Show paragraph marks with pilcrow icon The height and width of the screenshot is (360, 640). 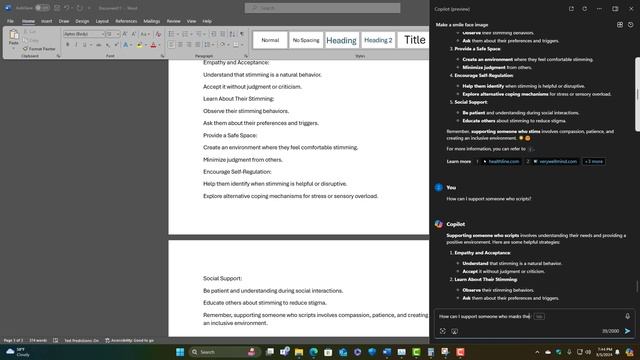[x=242, y=34]
